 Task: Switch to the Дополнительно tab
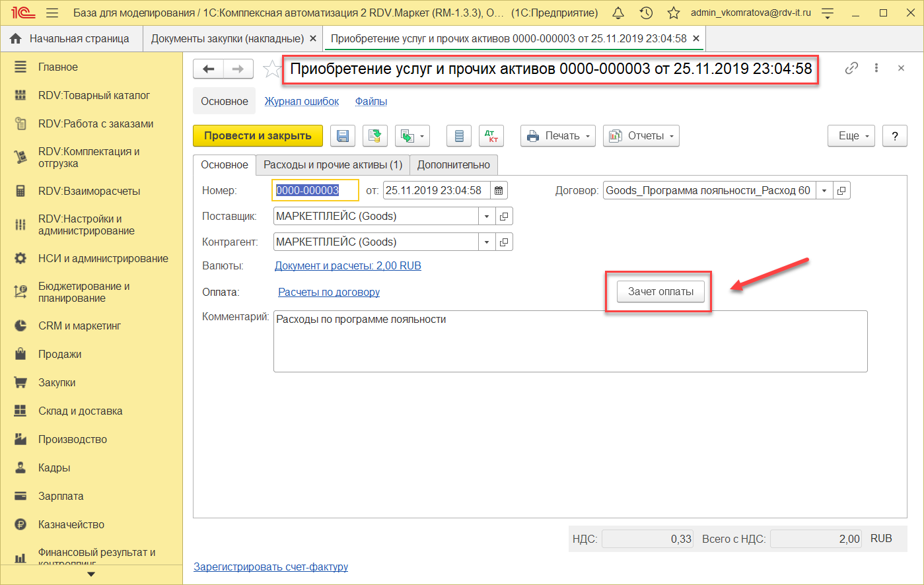453,165
